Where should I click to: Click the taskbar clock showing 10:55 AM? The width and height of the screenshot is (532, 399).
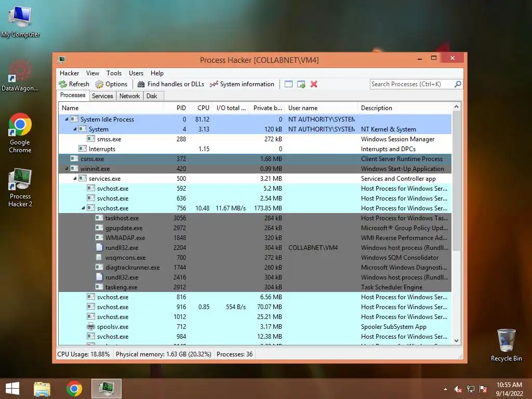509,389
